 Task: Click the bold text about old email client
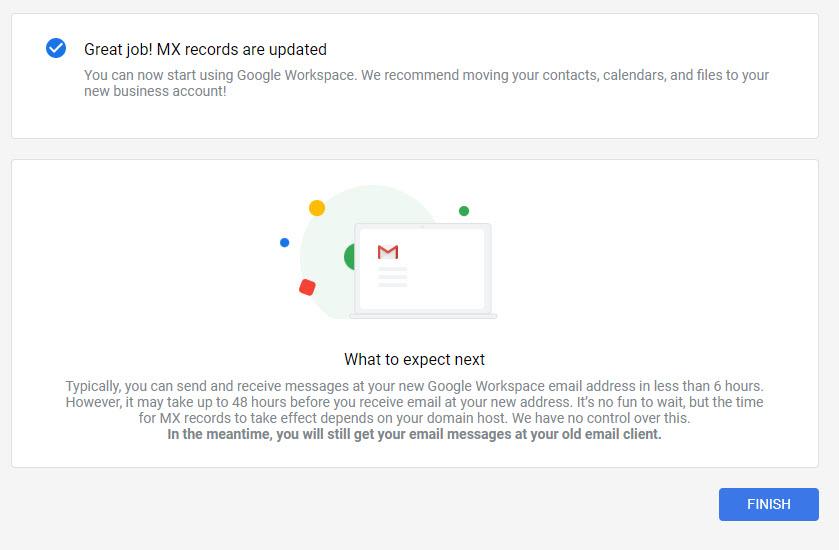415,434
